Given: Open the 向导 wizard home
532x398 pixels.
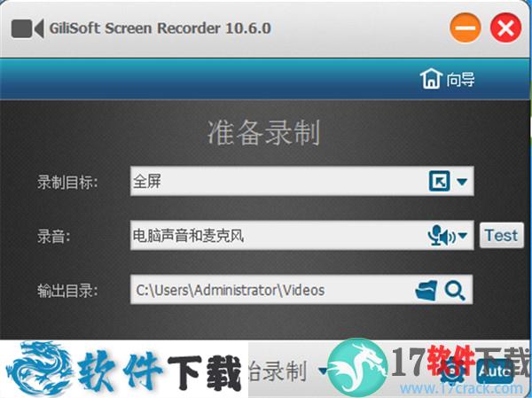Looking at the screenshot, I should (447, 79).
